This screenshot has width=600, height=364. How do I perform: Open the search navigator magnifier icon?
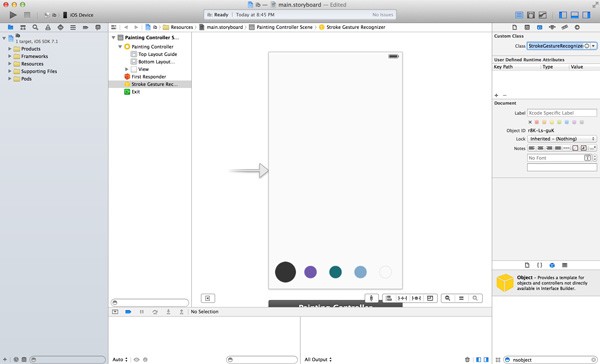[35, 28]
